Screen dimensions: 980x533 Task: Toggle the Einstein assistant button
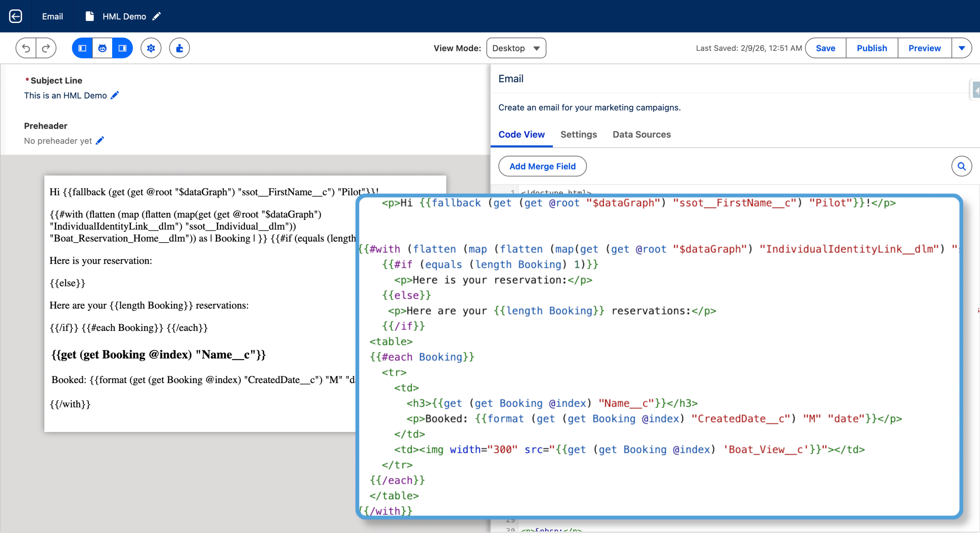tap(102, 48)
